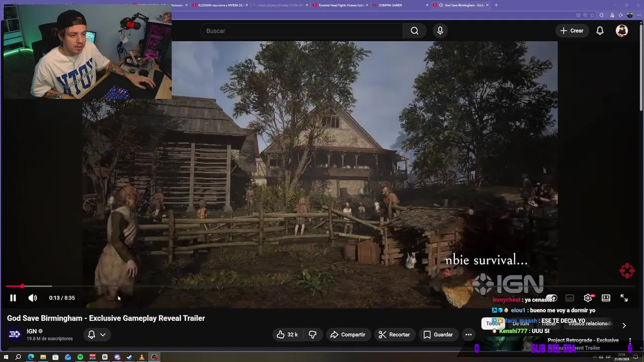
Task: Open Steam from taskbar
Action: click(129, 357)
